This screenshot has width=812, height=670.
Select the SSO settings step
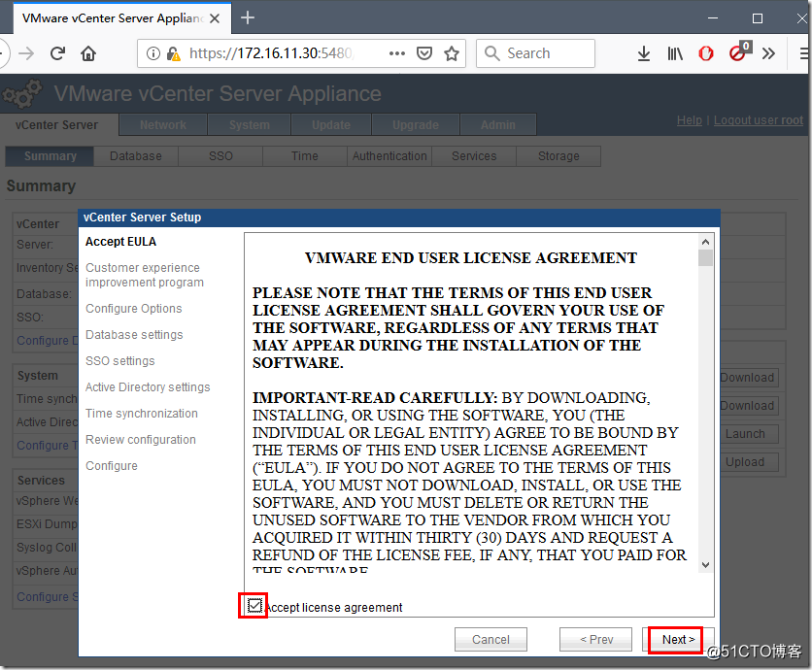coord(120,361)
